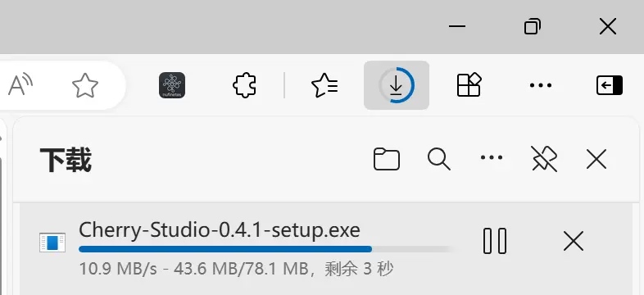Toggle the sidebar panel icon
644x295 pixels.
click(x=610, y=85)
